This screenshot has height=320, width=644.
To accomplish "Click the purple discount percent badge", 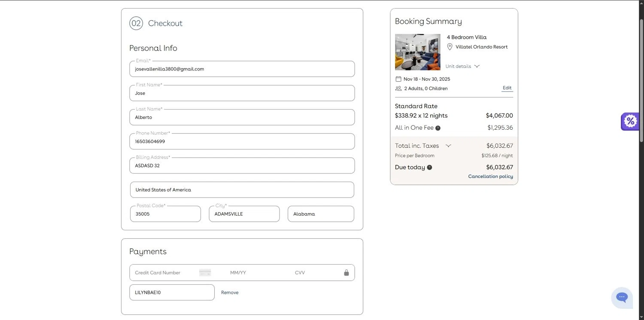I will [x=630, y=121].
